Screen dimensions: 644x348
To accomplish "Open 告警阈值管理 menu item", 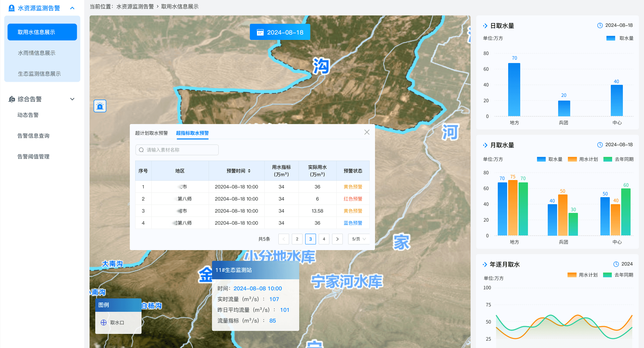I will pos(34,157).
